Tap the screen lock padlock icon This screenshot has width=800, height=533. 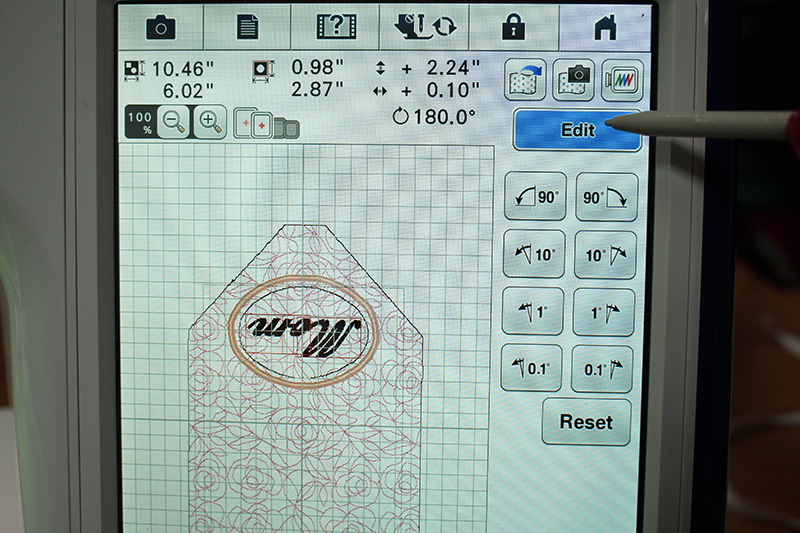coord(513,27)
